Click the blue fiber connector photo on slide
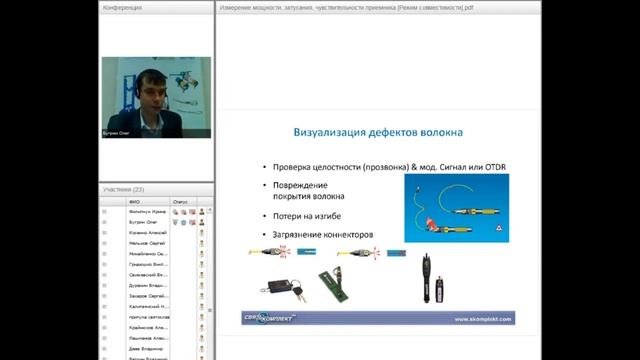 [457, 208]
